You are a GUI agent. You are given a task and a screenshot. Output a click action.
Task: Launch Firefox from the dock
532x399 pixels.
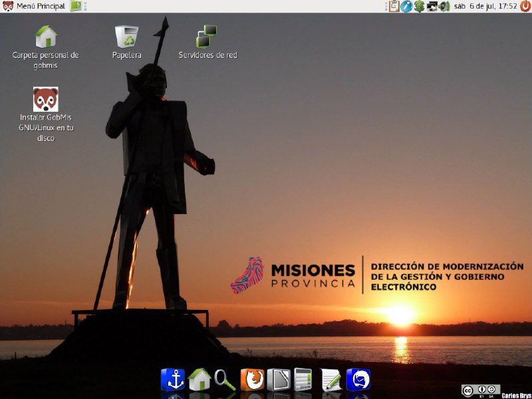[252, 380]
